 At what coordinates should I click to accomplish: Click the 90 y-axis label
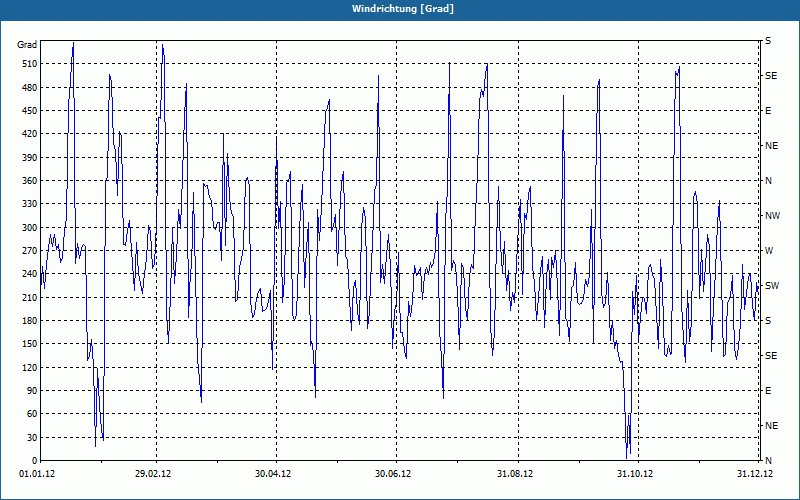click(31, 391)
